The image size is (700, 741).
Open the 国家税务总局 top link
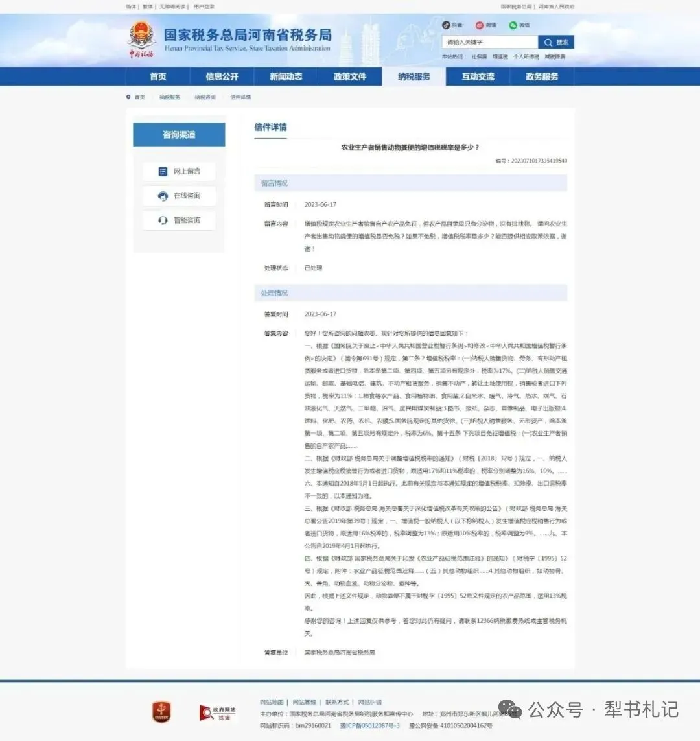tap(517, 6)
